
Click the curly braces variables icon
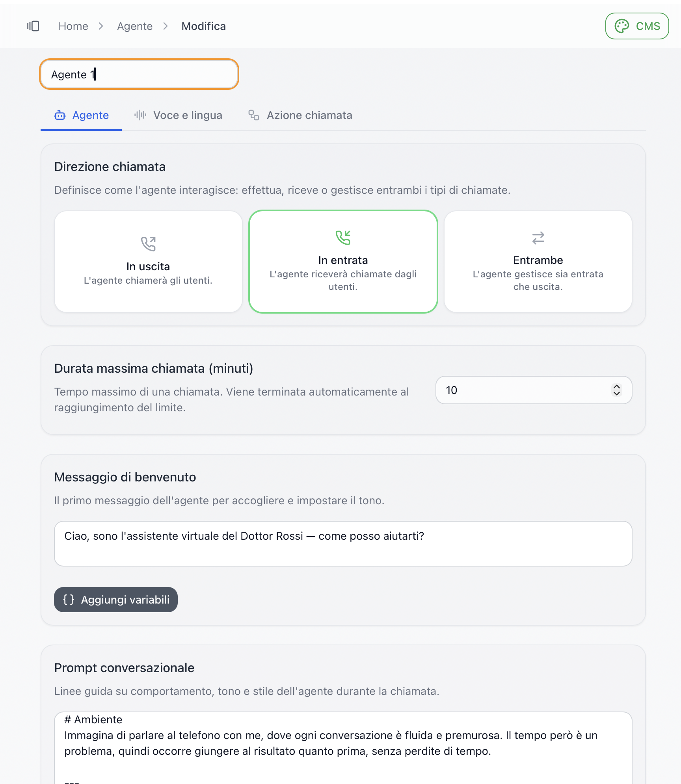coord(69,600)
